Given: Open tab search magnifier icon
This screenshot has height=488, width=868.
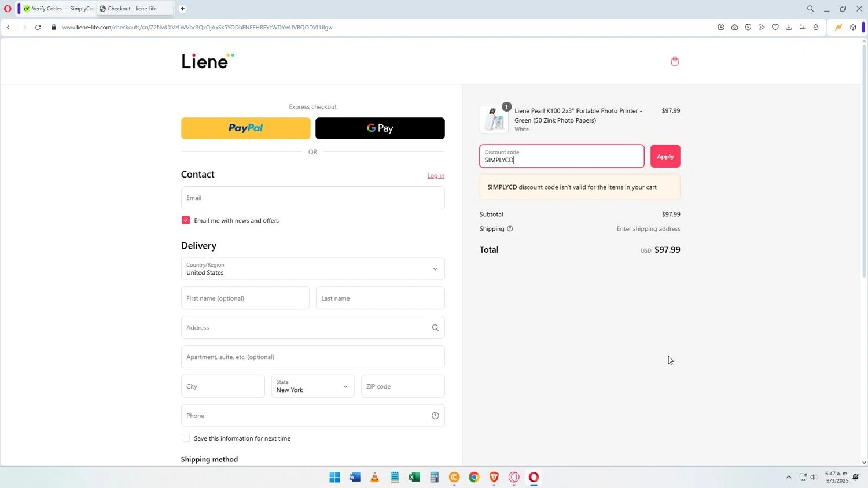Looking at the screenshot, I should pos(810,9).
